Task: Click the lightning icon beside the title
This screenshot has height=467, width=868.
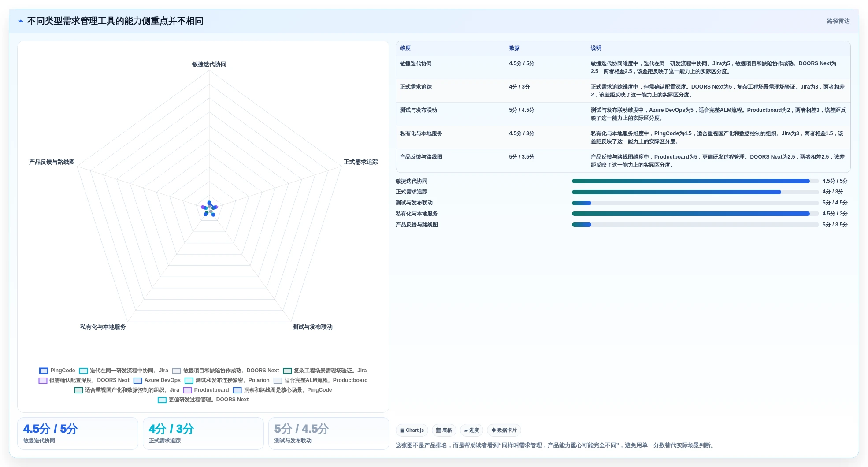Action: pyautogui.click(x=21, y=21)
